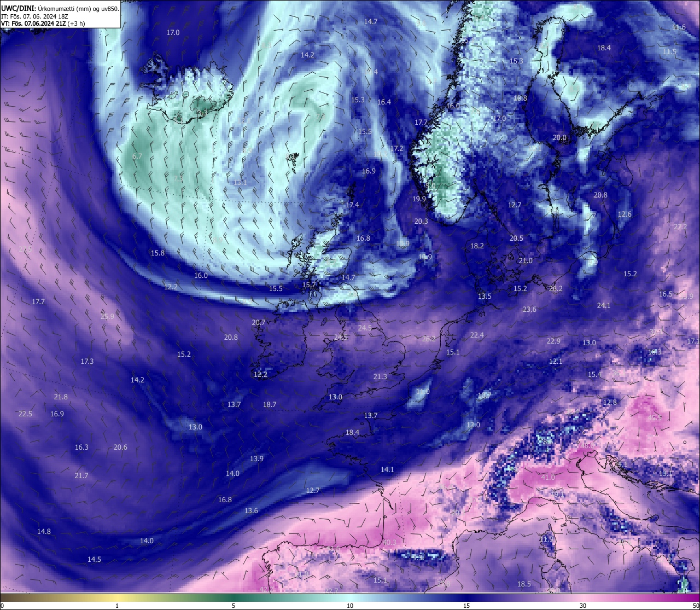Click the map value 11.9
This screenshot has height=610, width=700.
[x=546, y=539]
